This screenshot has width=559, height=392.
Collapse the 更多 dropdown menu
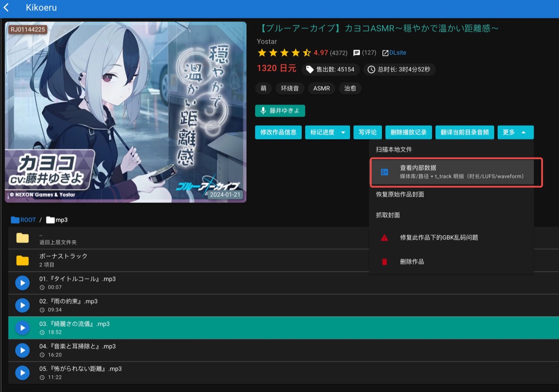click(516, 132)
